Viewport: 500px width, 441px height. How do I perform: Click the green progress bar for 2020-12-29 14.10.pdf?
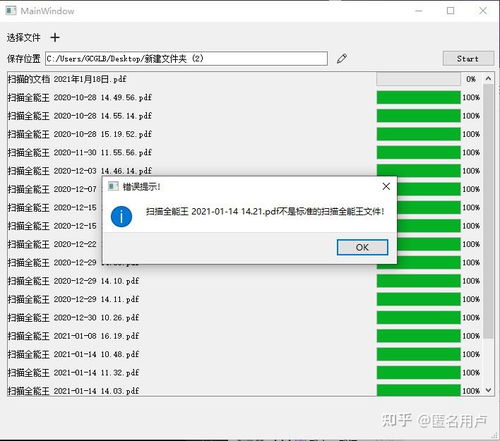click(419, 281)
